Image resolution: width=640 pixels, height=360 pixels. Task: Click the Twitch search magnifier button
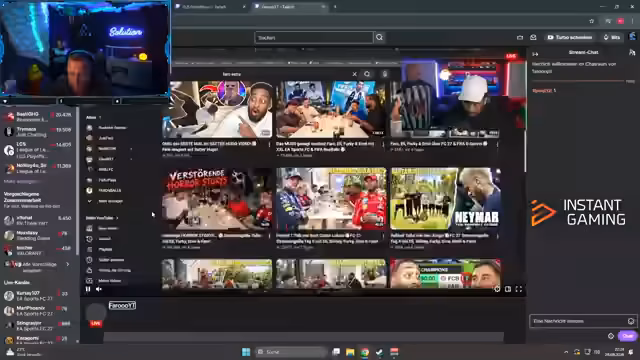[380, 38]
